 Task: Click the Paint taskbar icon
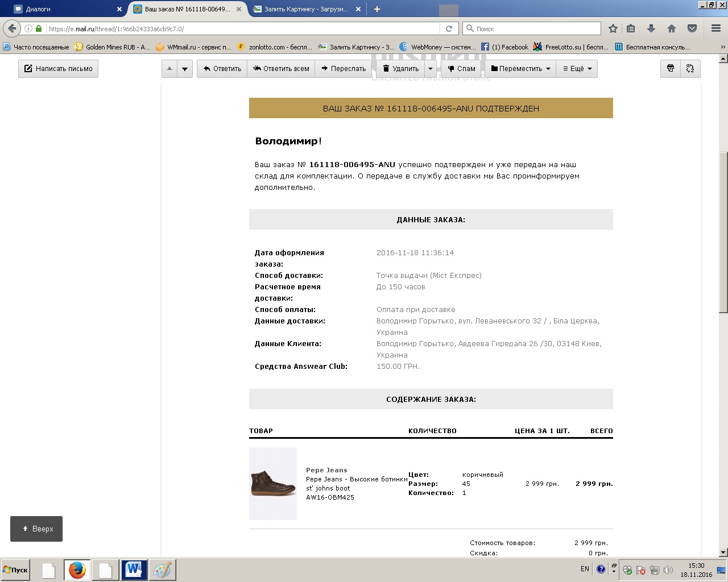162,570
